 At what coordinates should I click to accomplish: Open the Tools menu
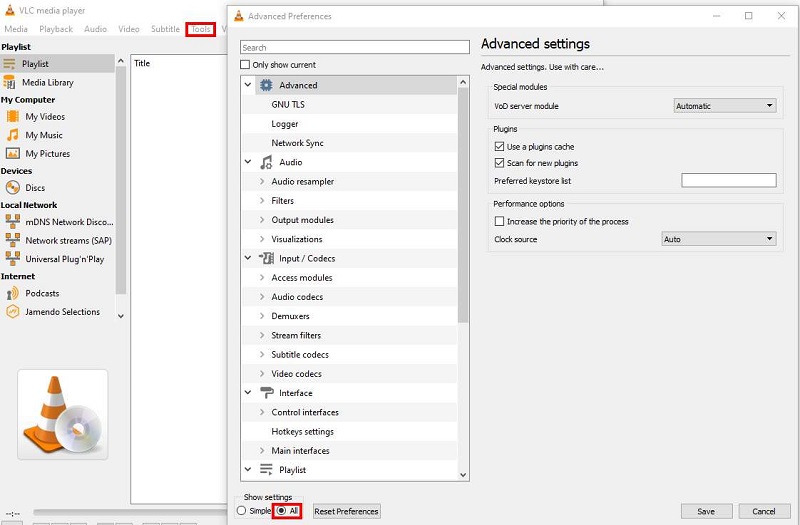(x=201, y=29)
